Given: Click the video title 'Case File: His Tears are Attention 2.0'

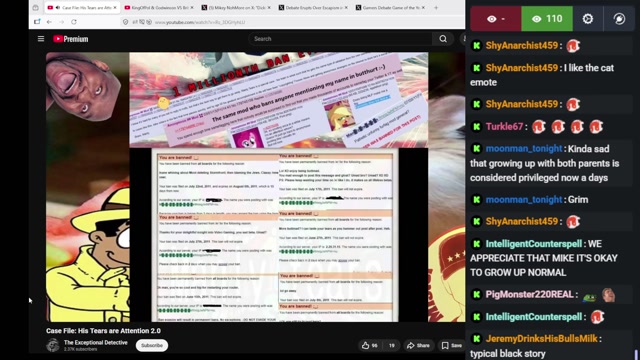Looking at the screenshot, I should tap(103, 331).
